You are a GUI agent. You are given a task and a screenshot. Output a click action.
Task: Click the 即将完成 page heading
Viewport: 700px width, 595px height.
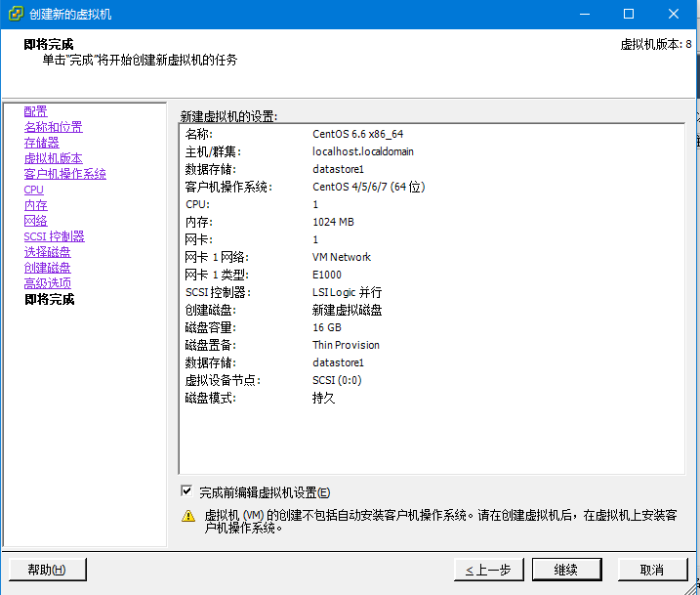coord(49,44)
